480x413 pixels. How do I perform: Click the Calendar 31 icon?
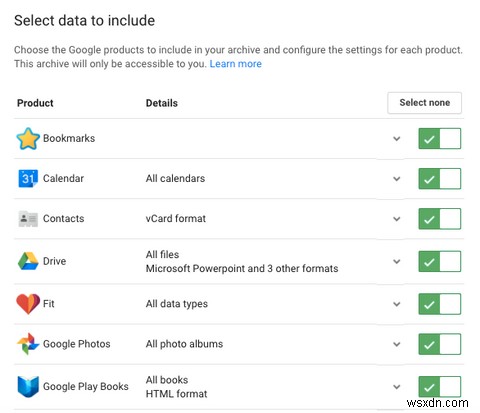pos(28,178)
